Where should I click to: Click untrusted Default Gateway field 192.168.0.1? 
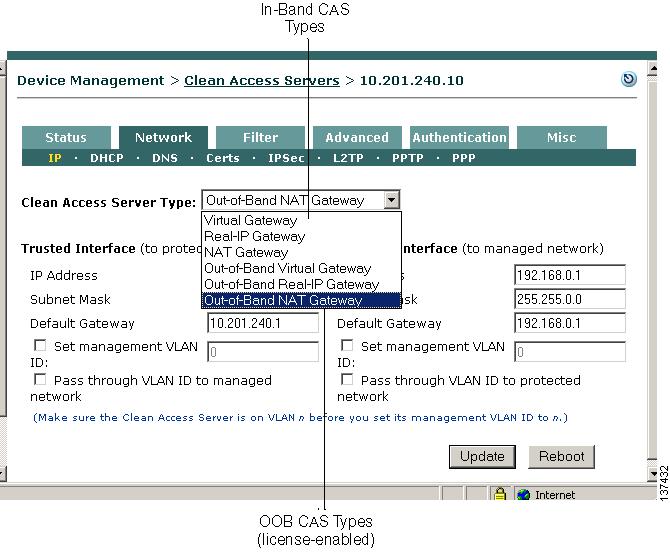[570, 323]
